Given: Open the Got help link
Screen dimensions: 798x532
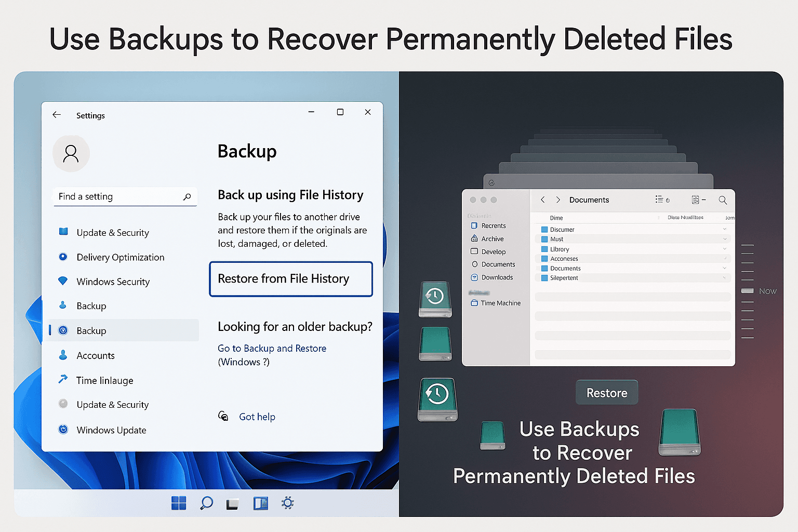Looking at the screenshot, I should pyautogui.click(x=257, y=417).
